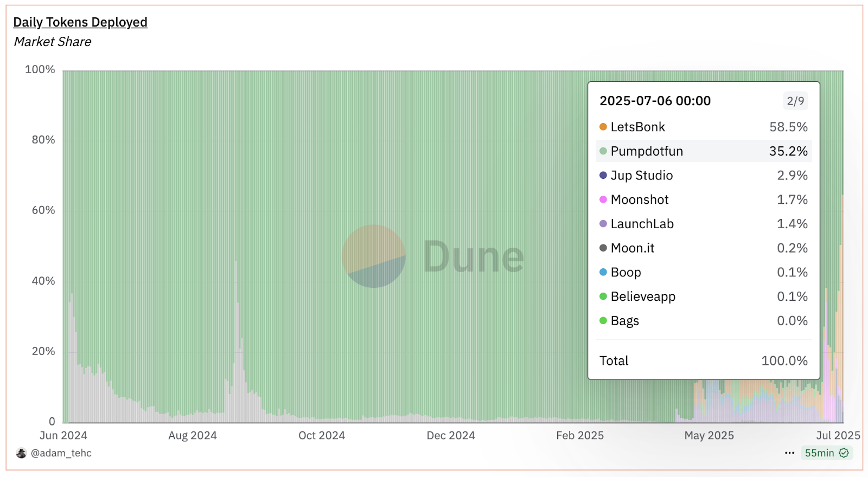Click the Boop label
Screen dimensions: 868x477
pos(626,273)
